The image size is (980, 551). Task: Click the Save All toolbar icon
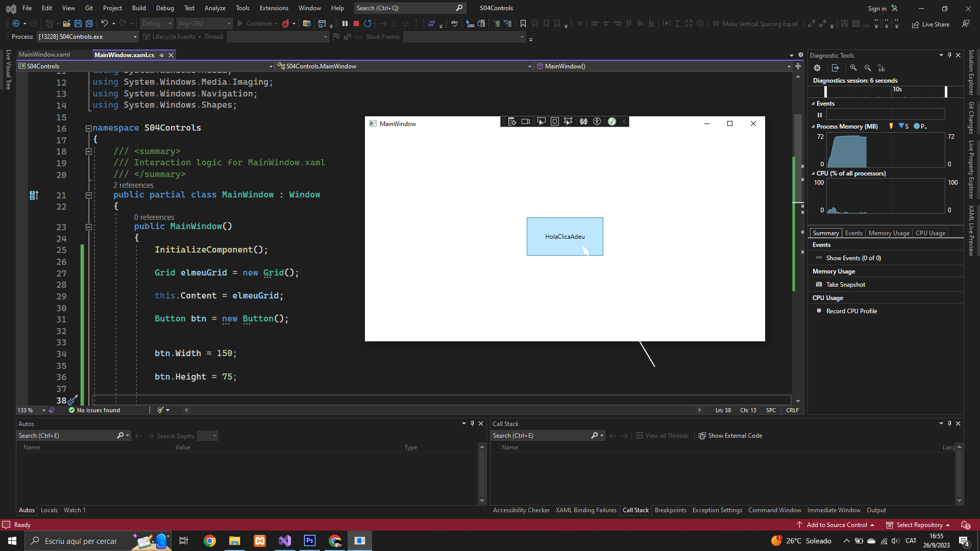[89, 23]
